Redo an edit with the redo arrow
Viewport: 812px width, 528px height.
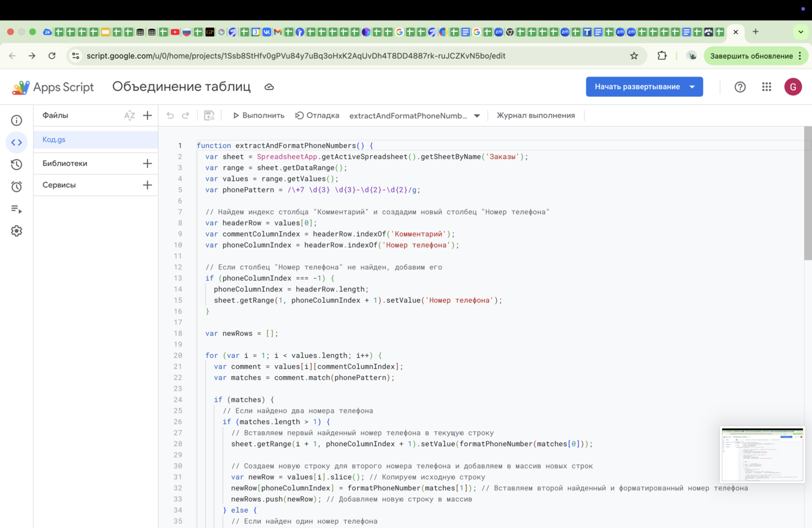click(x=186, y=115)
